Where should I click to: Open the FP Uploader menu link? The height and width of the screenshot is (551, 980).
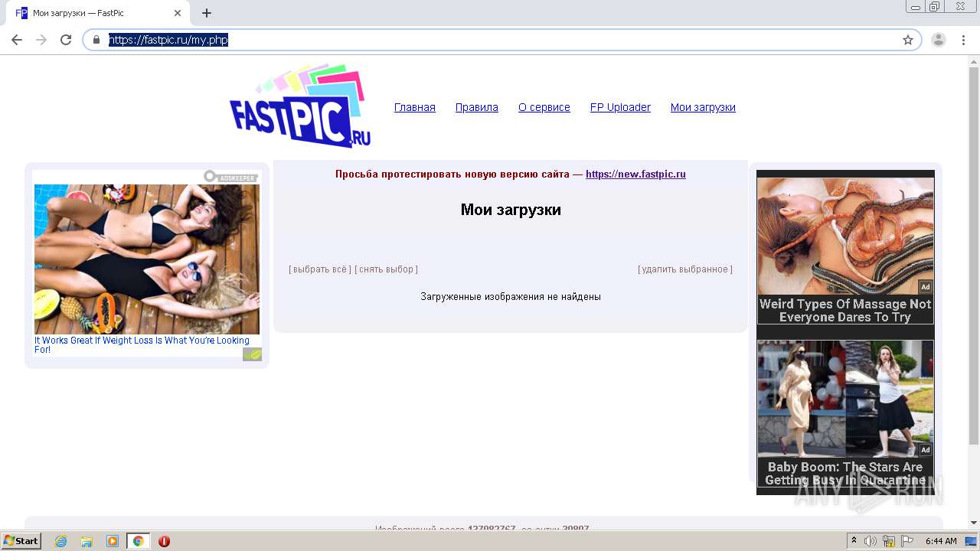point(620,107)
